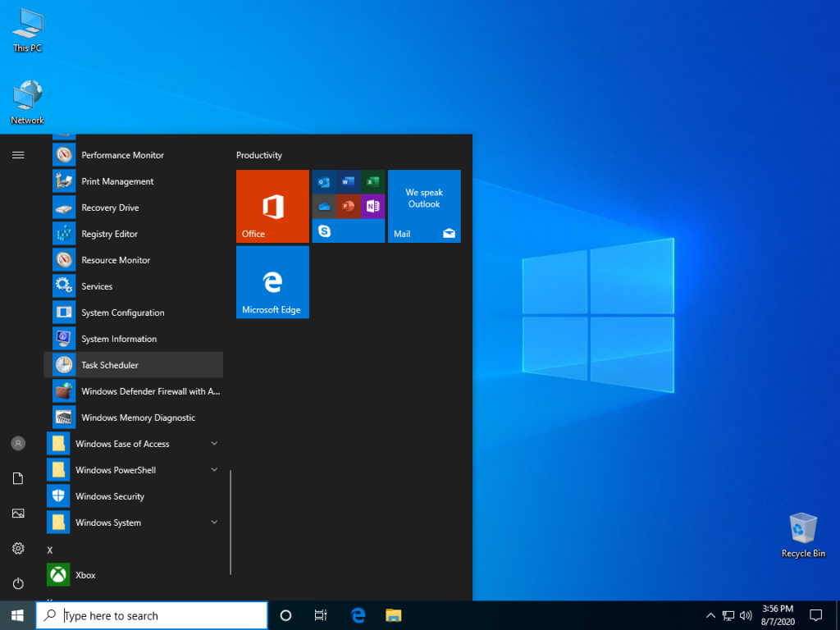Click the volume speaker tray icon

(746, 615)
